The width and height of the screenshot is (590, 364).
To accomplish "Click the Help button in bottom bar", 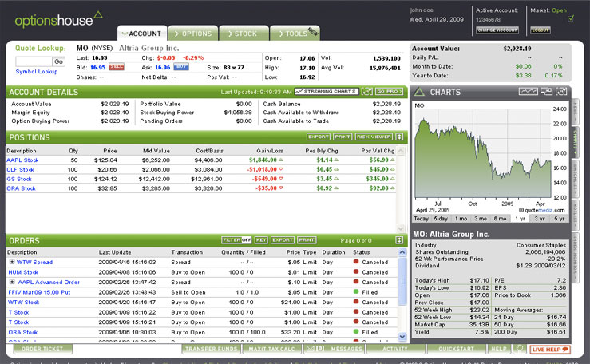I will (x=499, y=349).
